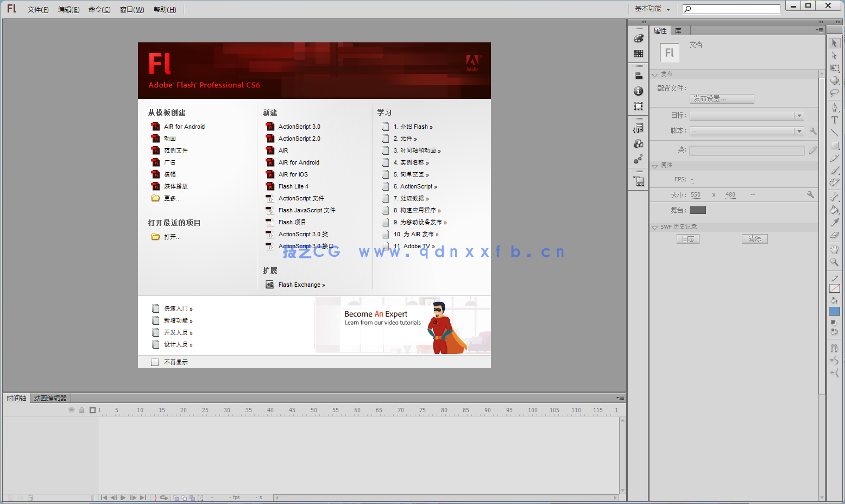Collapse the SWF 历史记录 section
The height and width of the screenshot is (504, 845).
coord(654,226)
